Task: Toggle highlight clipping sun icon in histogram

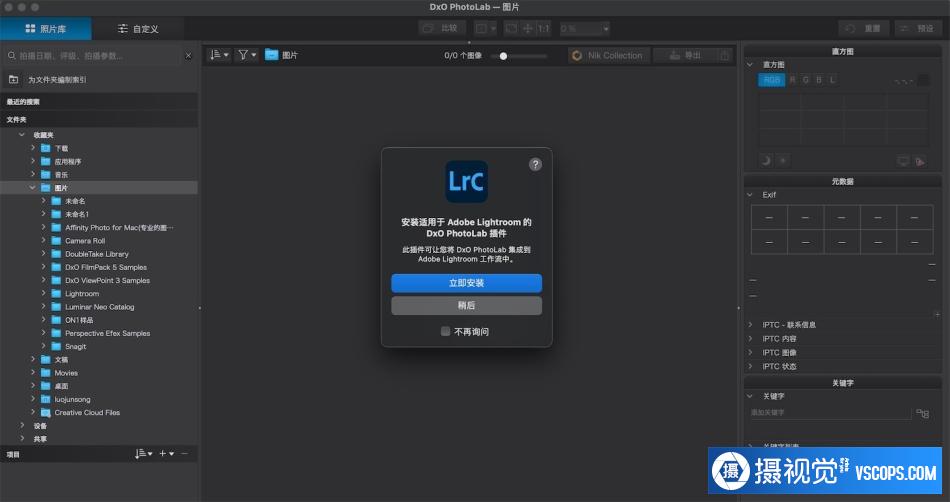Action: point(783,160)
